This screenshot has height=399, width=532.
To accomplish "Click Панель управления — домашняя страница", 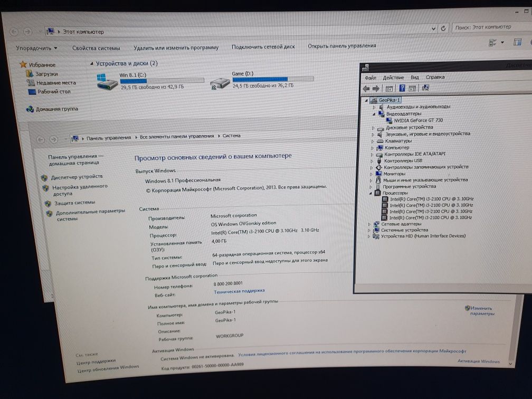I will pyautogui.click(x=75, y=160).
